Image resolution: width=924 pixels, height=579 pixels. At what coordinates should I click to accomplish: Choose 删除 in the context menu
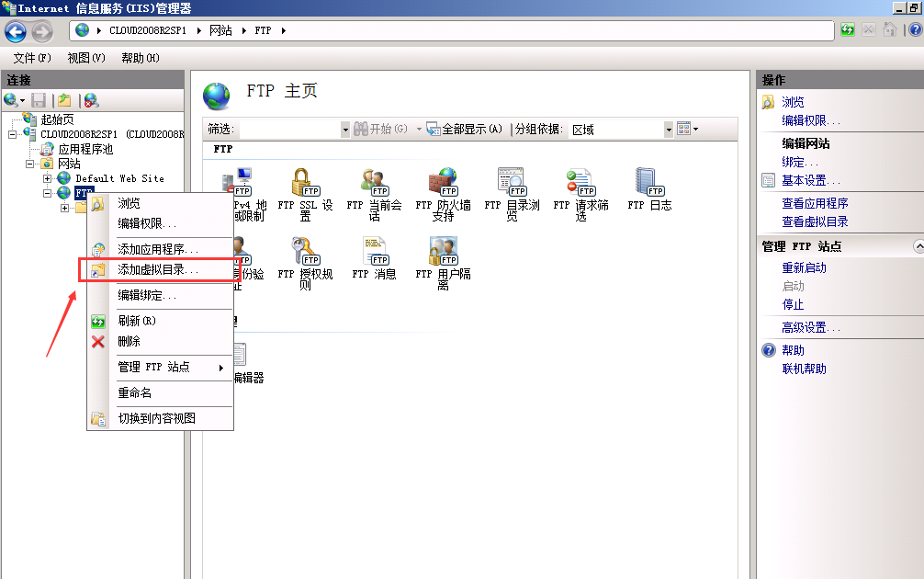(x=161, y=341)
